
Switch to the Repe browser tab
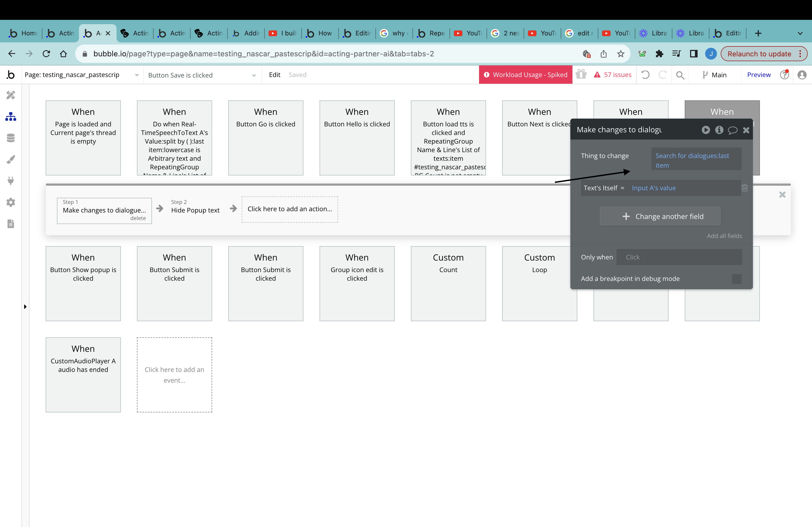pyautogui.click(x=432, y=33)
